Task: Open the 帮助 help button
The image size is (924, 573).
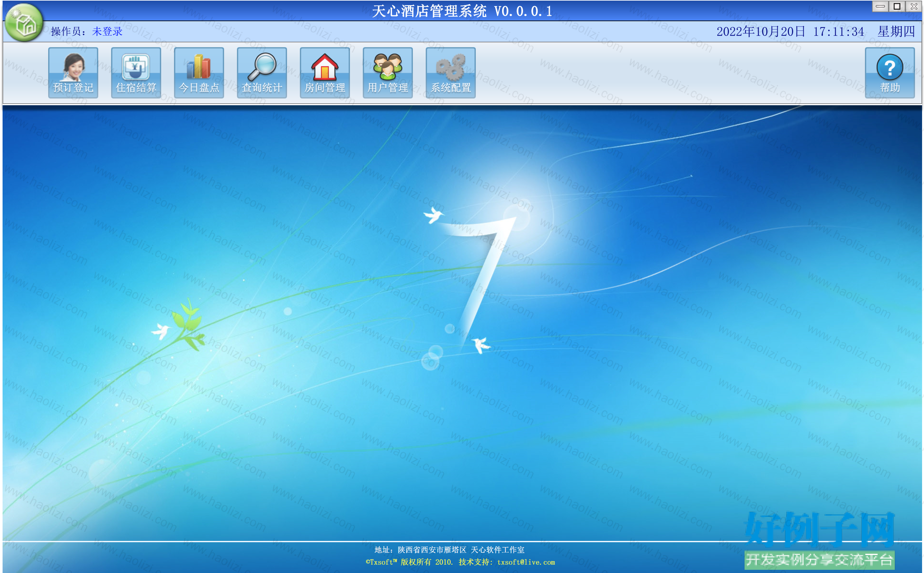Action: 890,73
